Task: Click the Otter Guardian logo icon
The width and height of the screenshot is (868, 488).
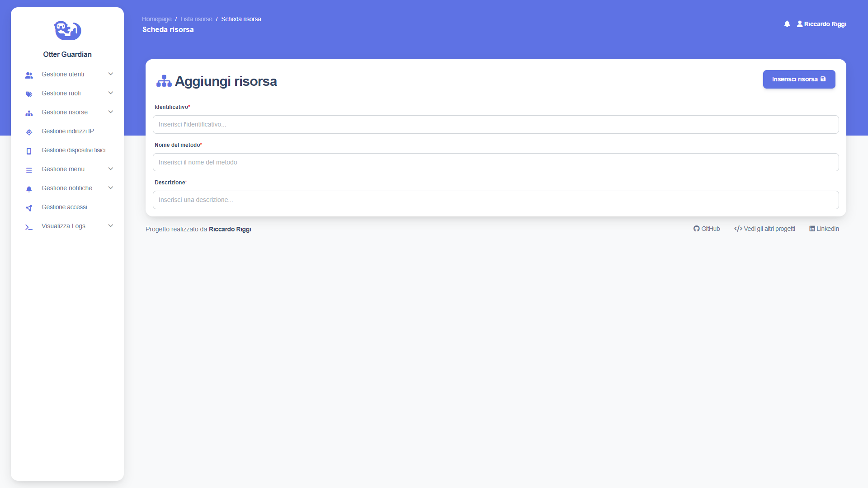Action: 67,30
